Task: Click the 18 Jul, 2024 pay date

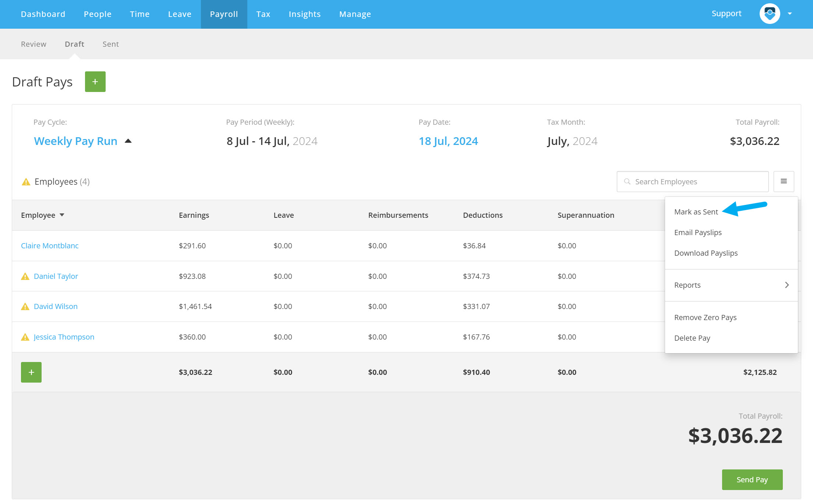Action: pyautogui.click(x=448, y=141)
